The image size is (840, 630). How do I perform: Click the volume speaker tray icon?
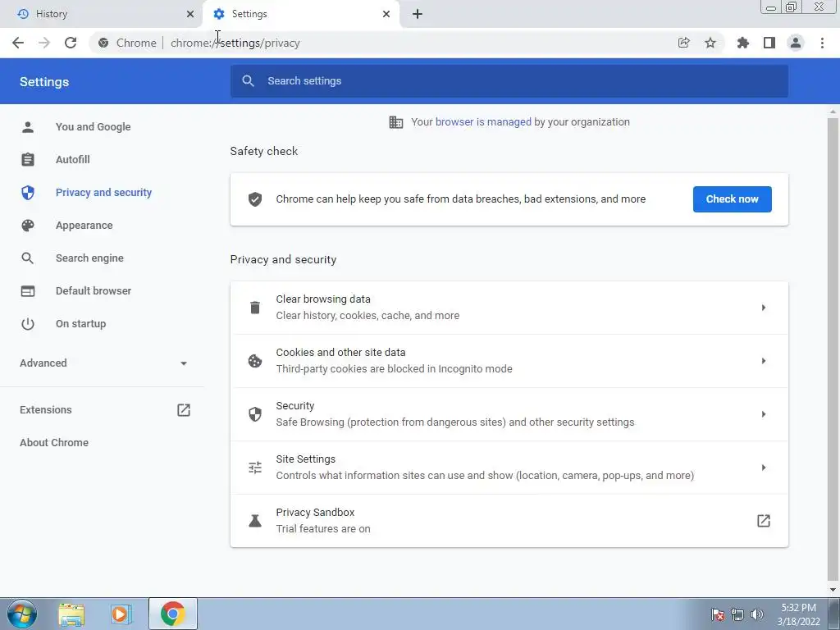pos(757,614)
